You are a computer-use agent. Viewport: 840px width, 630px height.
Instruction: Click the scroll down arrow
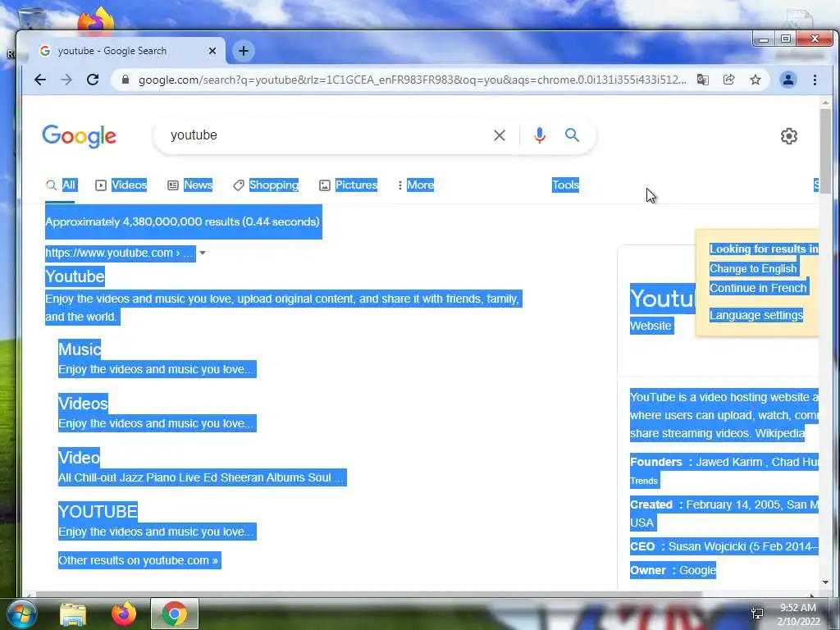click(825, 582)
